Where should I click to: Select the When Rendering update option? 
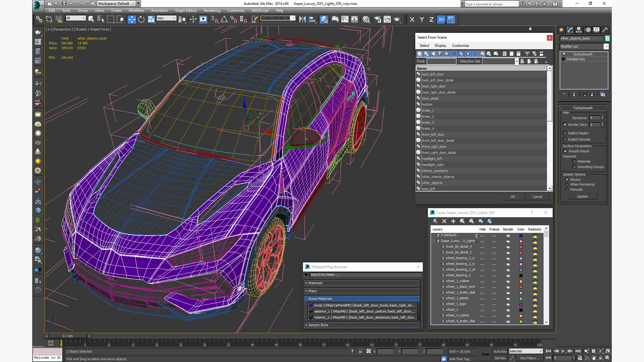click(567, 185)
